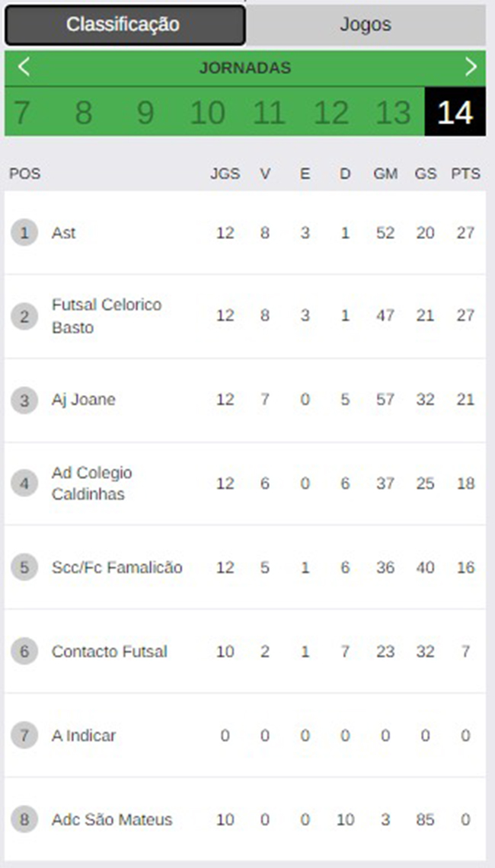Open the Ast team link

63,233
